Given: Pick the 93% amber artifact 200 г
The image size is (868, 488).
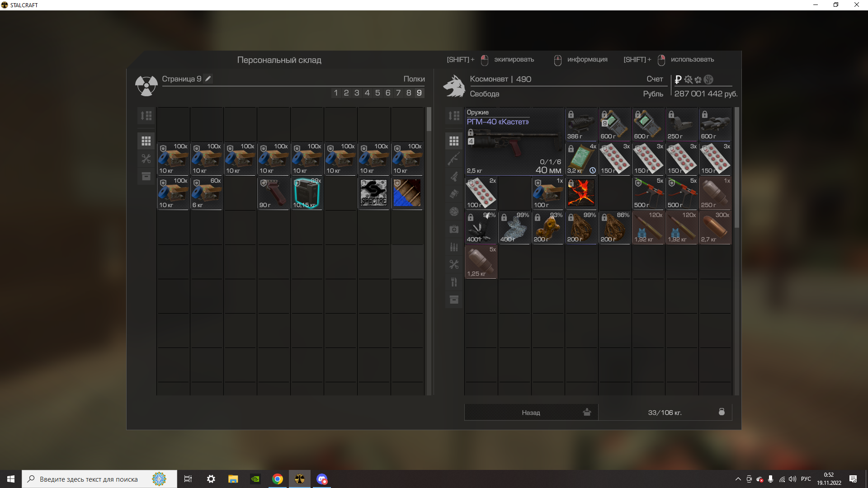Looking at the screenshot, I should 548,227.
